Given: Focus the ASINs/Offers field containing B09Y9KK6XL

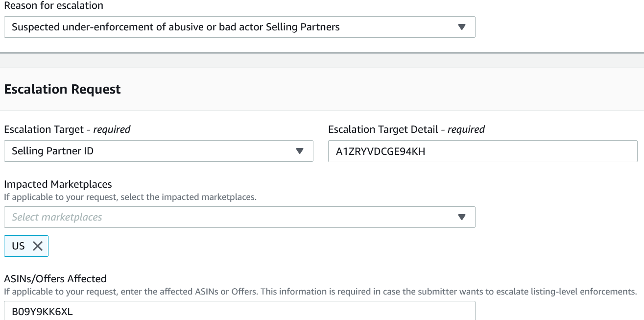Looking at the screenshot, I should pos(239,311).
